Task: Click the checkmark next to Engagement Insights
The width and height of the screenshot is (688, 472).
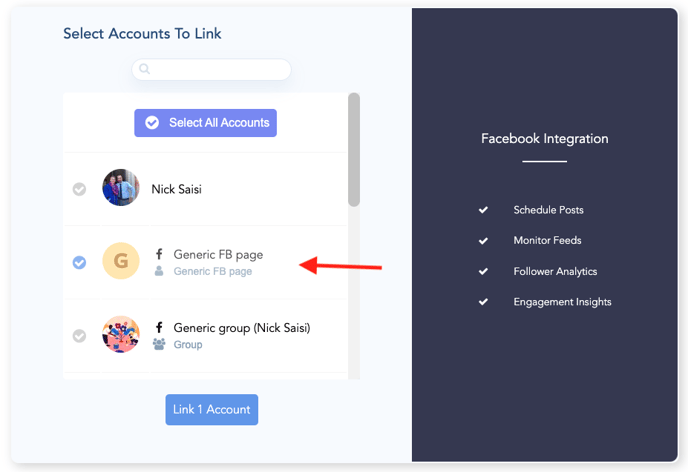Action: tap(483, 302)
